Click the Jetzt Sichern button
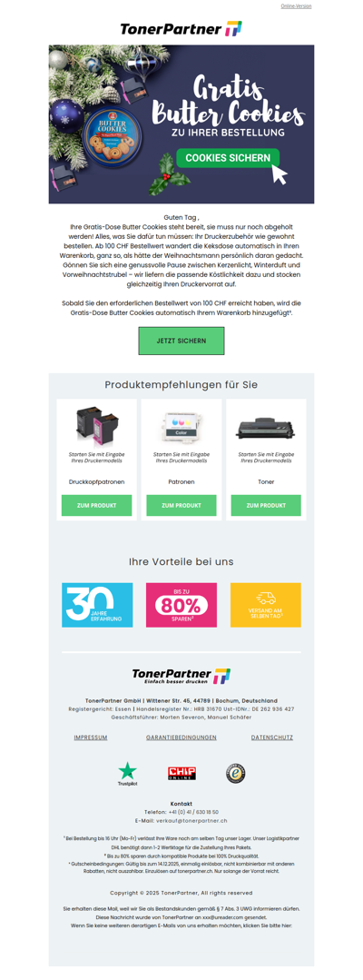 click(181, 341)
